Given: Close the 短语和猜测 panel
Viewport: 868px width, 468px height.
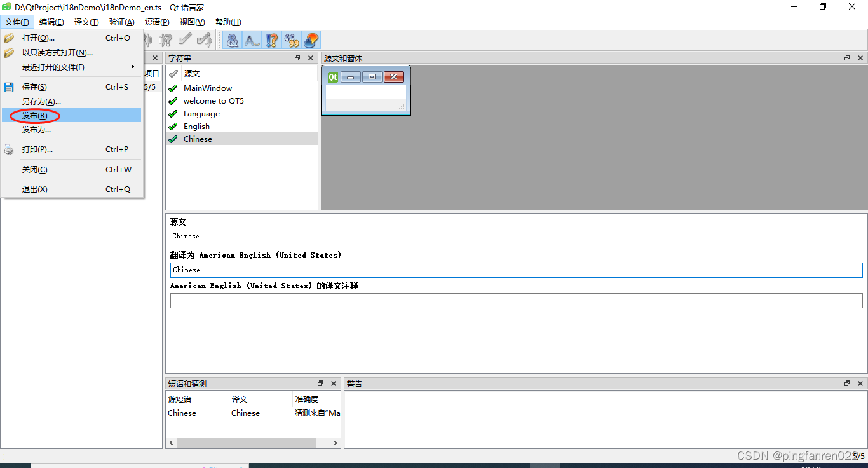Looking at the screenshot, I should (334, 383).
